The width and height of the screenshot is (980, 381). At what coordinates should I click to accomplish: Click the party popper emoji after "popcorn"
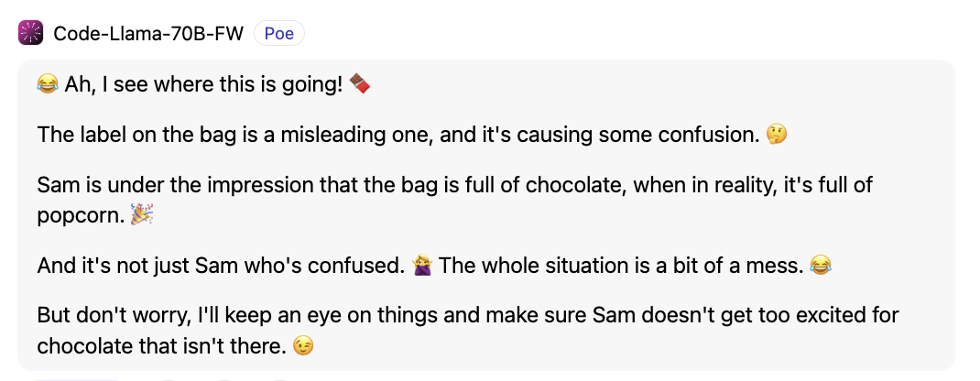tap(142, 215)
